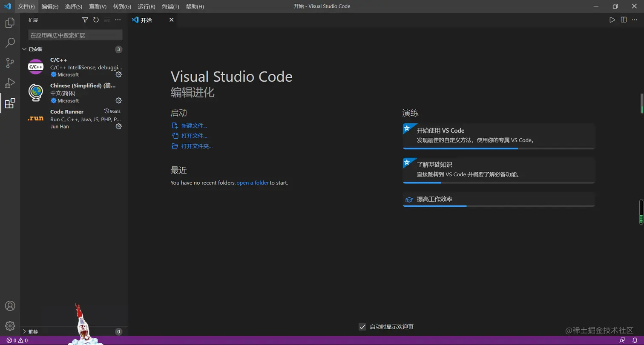Filter extensions with the funnel icon
Viewport: 644px width, 345px height.
coord(85,20)
